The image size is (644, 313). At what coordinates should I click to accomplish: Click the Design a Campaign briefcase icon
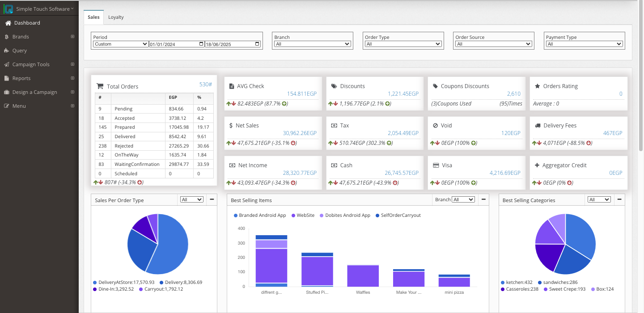7,92
